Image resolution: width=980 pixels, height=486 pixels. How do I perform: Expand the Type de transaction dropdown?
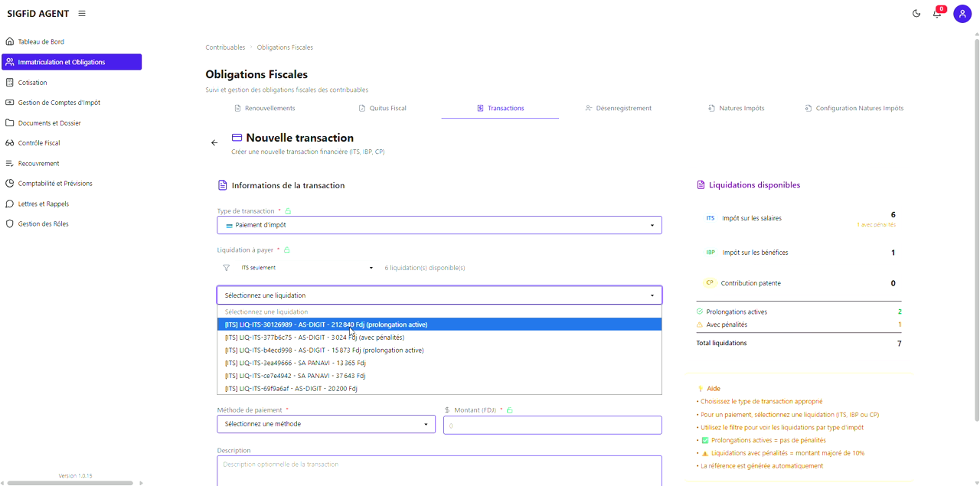[x=439, y=225]
